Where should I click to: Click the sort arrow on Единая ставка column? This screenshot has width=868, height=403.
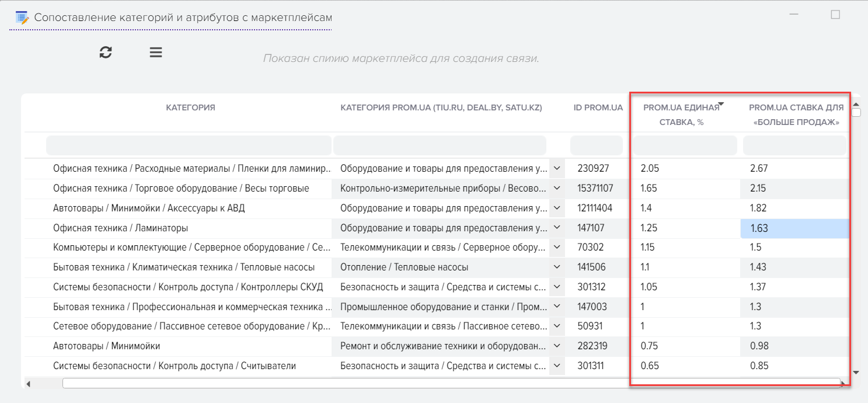[x=721, y=105]
